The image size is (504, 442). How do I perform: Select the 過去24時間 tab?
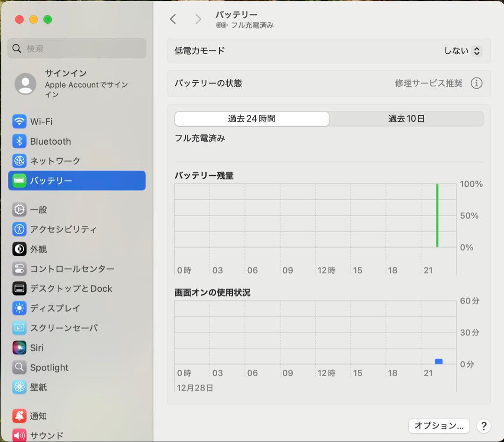(x=252, y=119)
